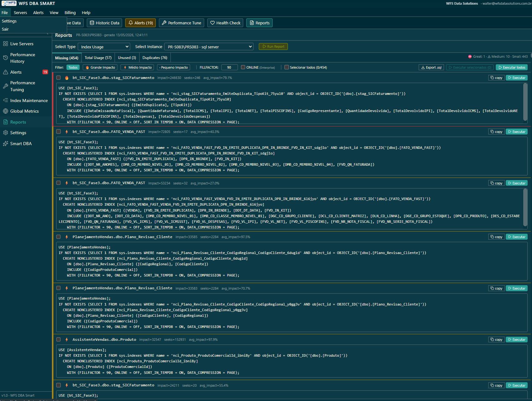This screenshot has height=401, width=532.
Task: Open the Select Type Index Usage dropdown
Action: point(104,46)
